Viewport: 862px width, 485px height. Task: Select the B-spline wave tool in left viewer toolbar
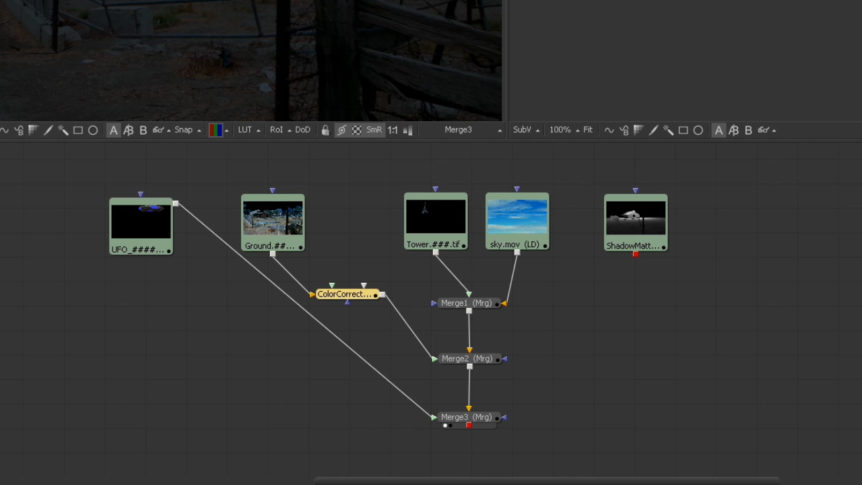point(4,130)
